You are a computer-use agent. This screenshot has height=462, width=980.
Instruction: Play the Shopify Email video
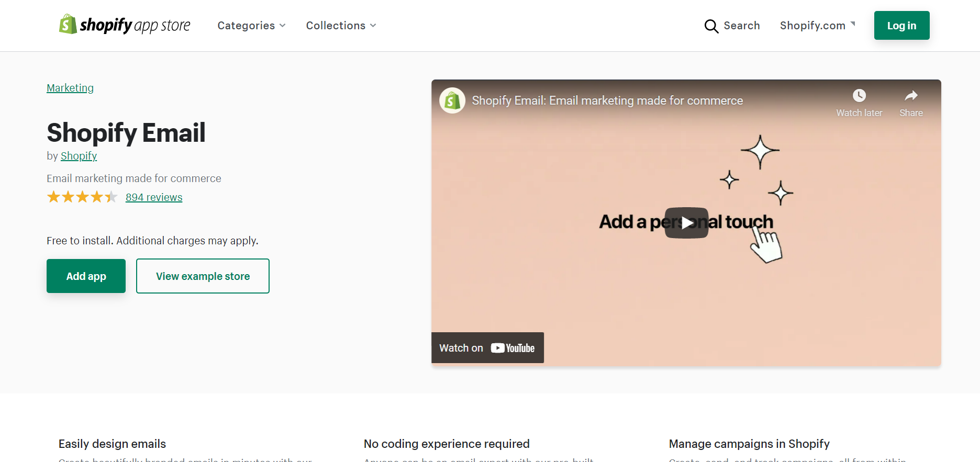[x=686, y=223]
